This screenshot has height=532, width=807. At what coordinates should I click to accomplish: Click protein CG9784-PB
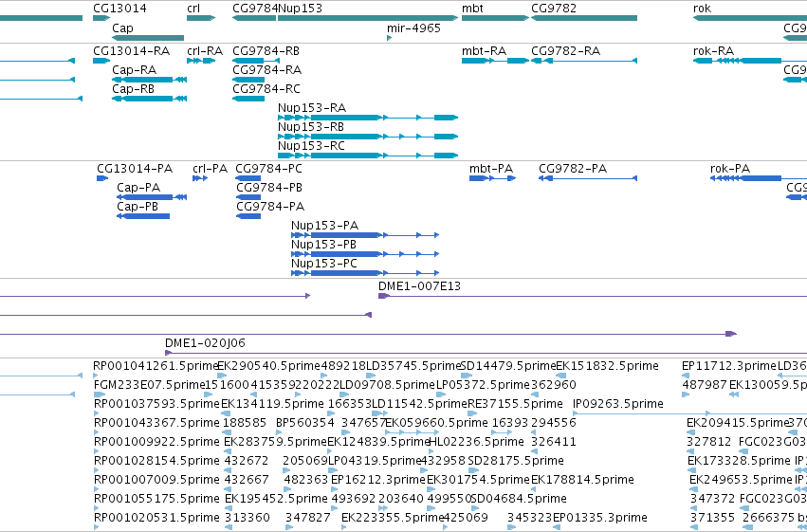(248, 197)
